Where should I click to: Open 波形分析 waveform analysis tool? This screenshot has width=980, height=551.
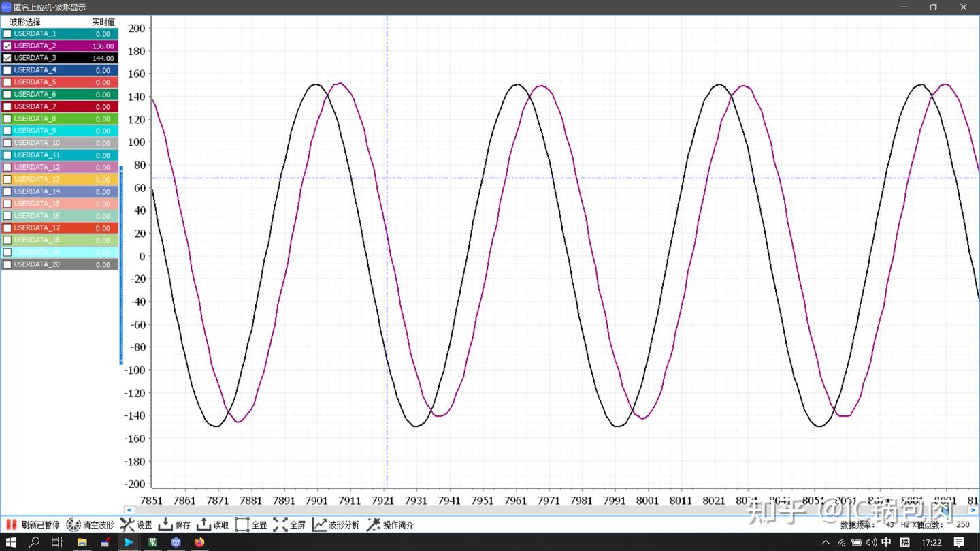click(319, 524)
